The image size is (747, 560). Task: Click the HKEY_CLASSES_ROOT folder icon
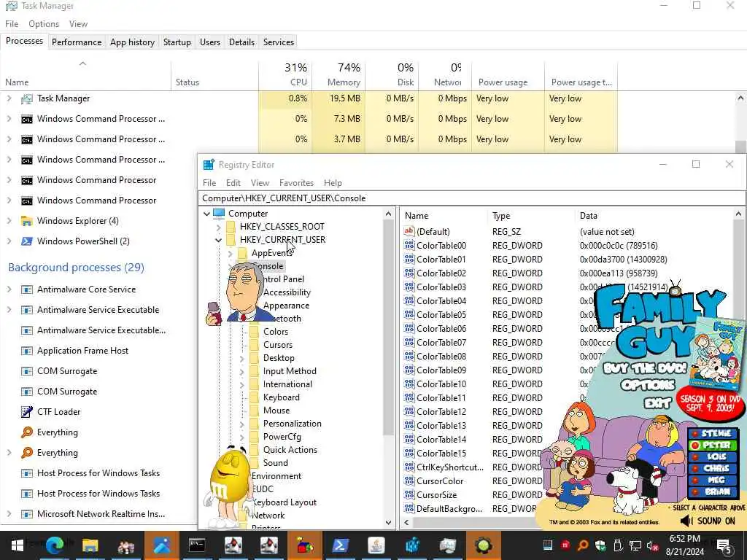(231, 227)
